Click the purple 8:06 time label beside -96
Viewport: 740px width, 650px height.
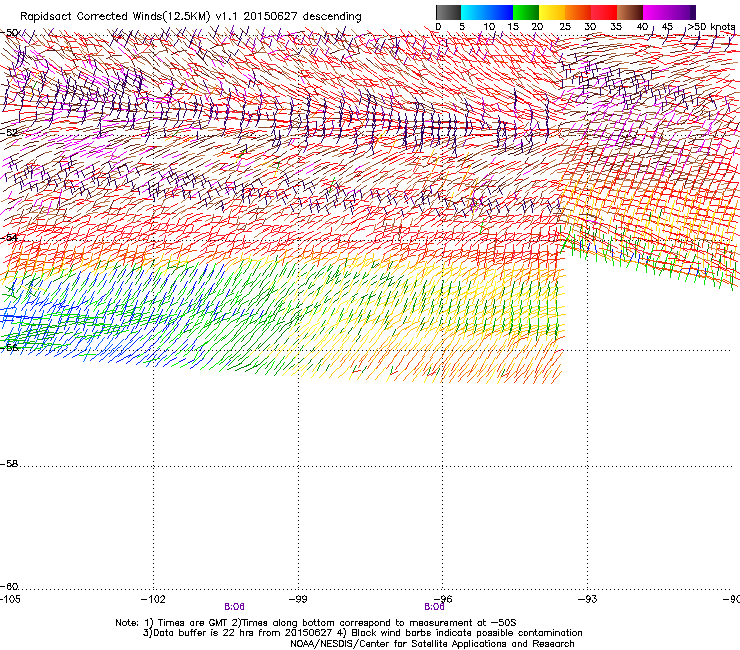(434, 607)
